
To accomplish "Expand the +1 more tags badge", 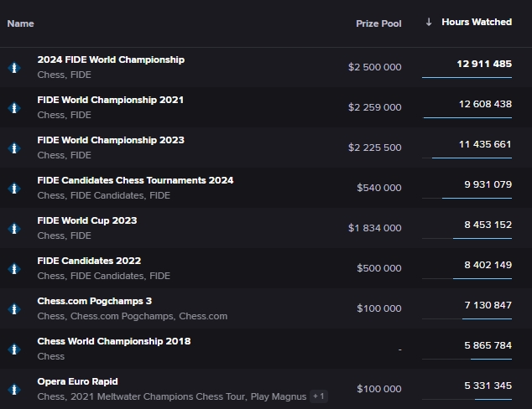I will 319,396.
